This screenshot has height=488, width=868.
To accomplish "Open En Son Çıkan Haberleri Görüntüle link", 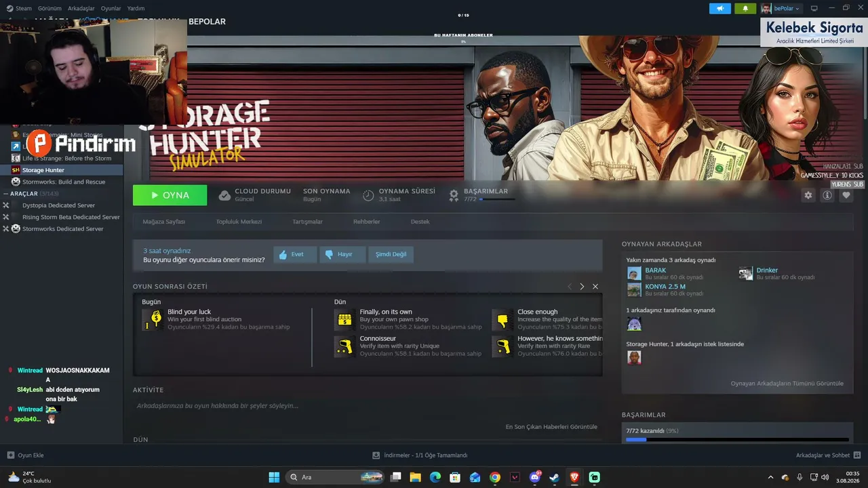I will 551,427.
